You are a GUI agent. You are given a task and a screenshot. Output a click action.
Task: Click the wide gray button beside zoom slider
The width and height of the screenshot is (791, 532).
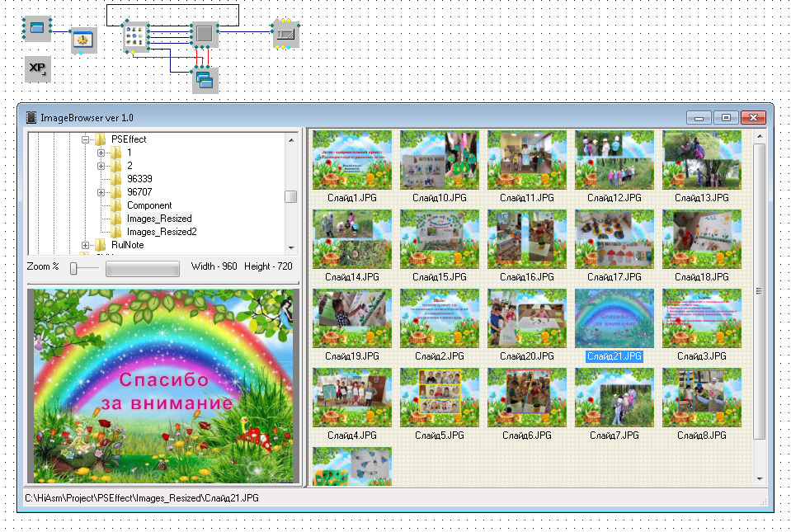click(142, 268)
